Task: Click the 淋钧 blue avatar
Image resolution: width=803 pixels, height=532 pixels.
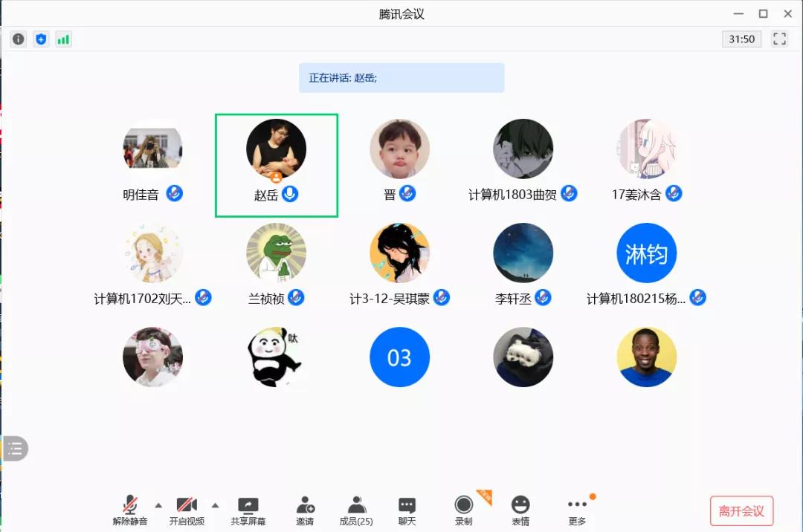Action: pyautogui.click(x=646, y=253)
